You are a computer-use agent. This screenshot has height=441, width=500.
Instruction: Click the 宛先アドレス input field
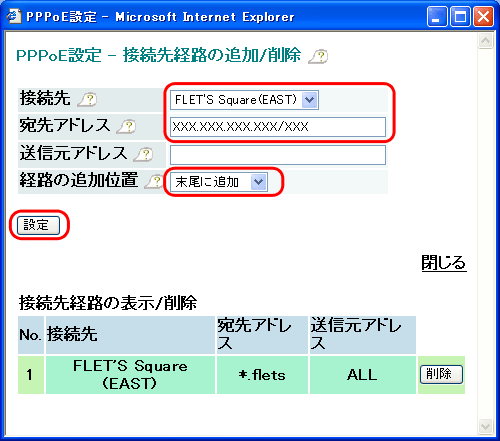pos(278,127)
